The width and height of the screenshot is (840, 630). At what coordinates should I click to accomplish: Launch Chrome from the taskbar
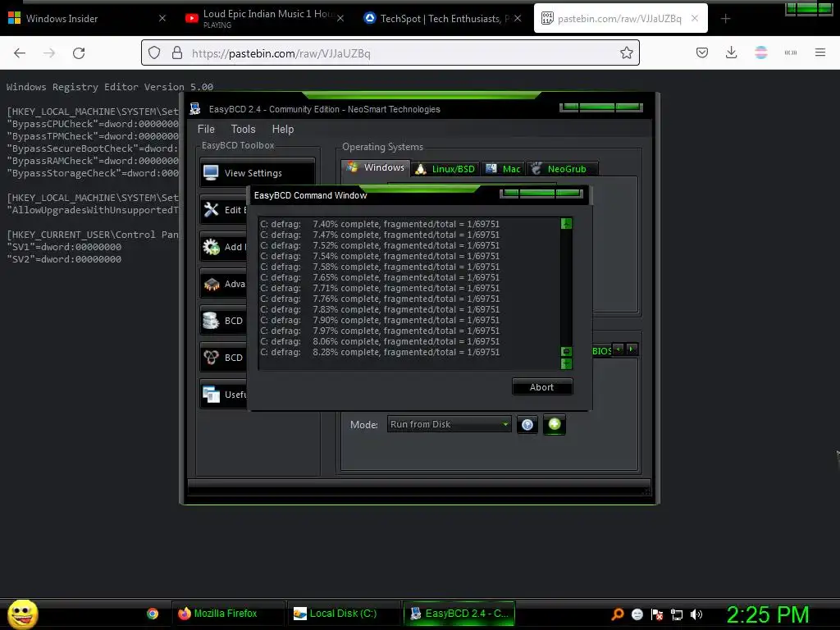pos(153,614)
